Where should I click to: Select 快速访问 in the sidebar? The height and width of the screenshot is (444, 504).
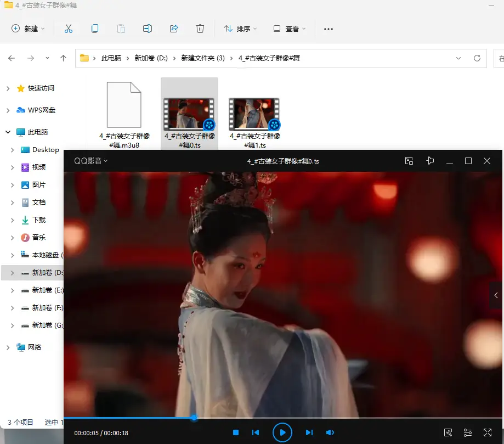[41, 88]
